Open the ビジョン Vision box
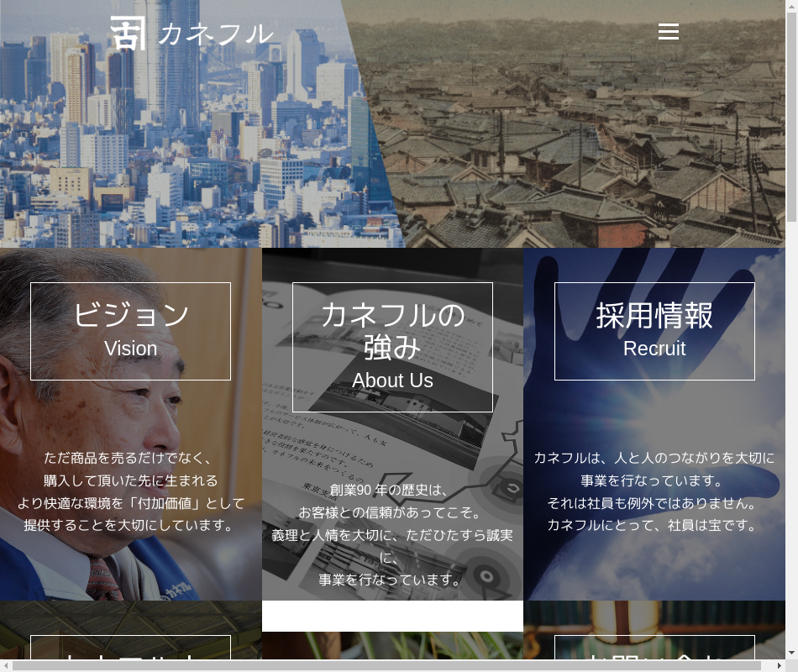Screen dimensions: 798x672 130,331
